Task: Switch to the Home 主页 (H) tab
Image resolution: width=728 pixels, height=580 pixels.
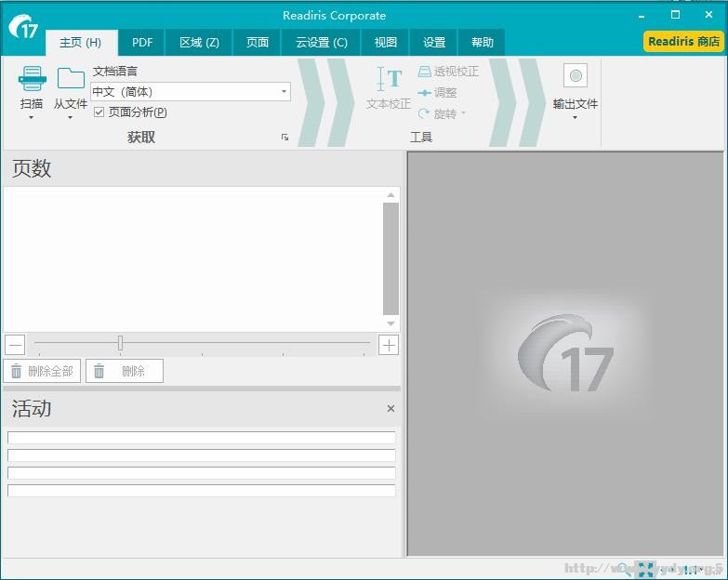Action: [x=81, y=43]
